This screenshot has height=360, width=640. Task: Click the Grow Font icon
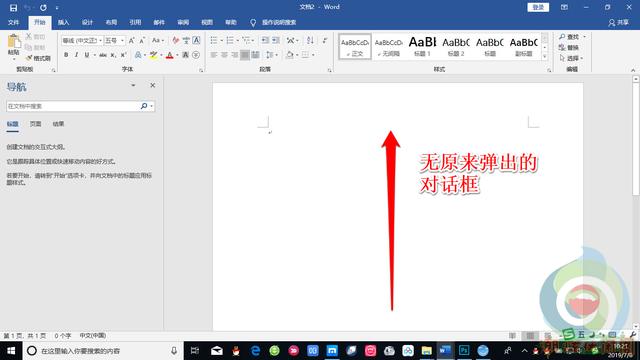pyautogui.click(x=131, y=40)
